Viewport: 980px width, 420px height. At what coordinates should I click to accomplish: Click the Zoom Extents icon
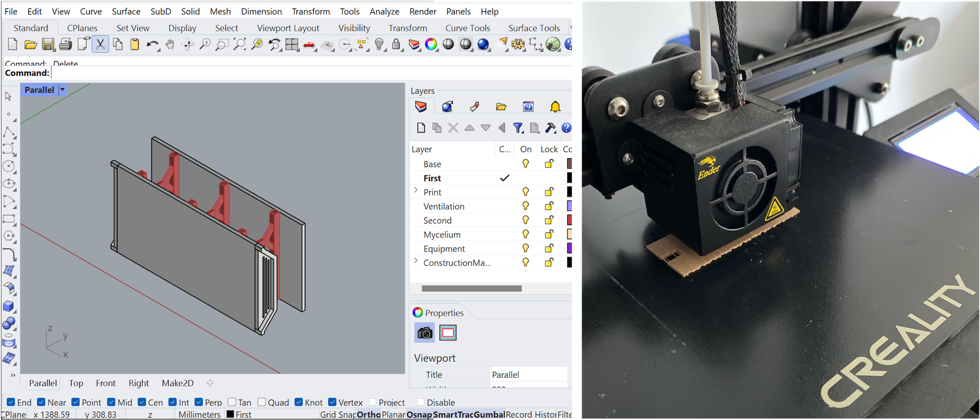point(240,45)
